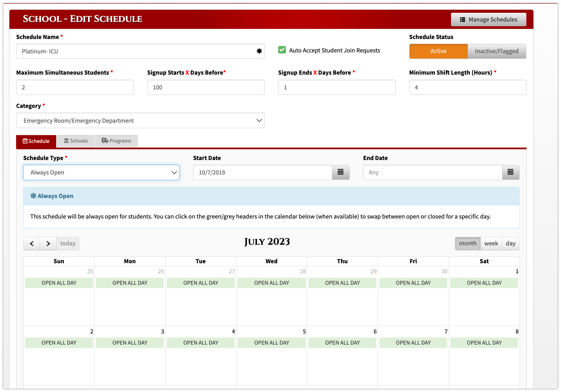Open the Schedule Type dropdown
Viewport: 561px width, 392px height.
(x=101, y=172)
